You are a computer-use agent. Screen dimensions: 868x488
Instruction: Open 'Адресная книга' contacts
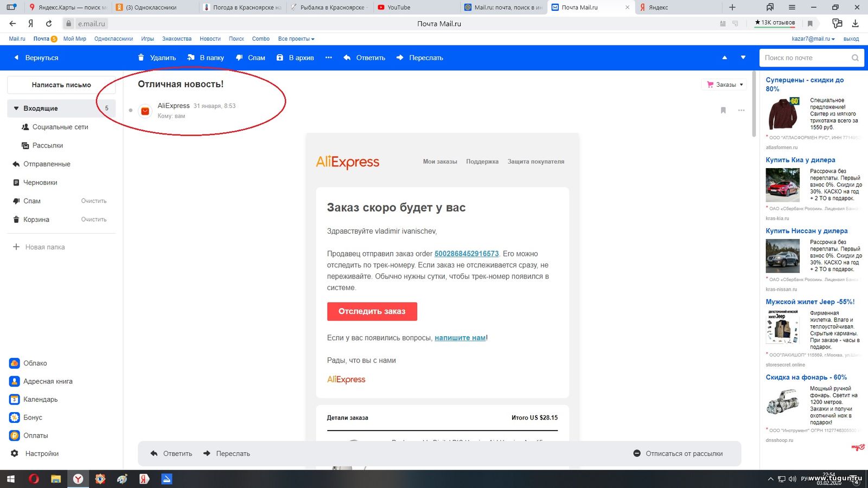click(x=41, y=381)
